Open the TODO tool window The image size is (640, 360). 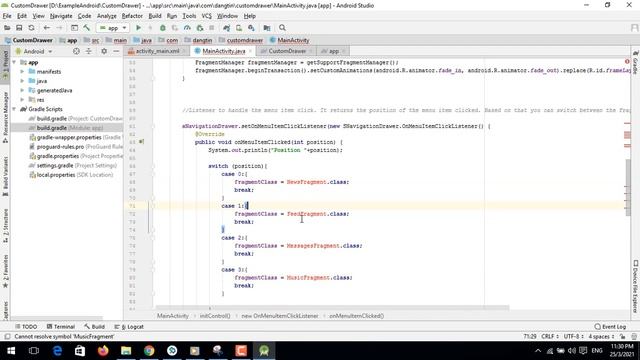[26, 327]
